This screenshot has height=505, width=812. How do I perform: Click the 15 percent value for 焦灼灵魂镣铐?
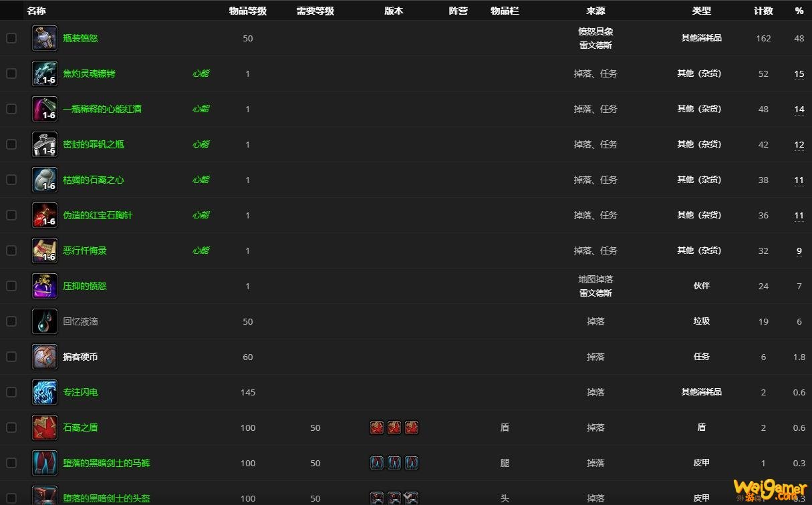799,74
